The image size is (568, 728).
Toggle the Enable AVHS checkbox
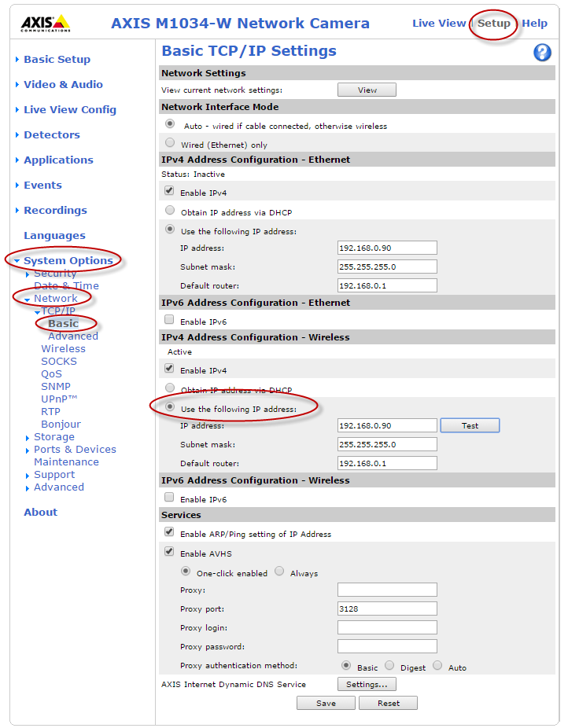click(x=169, y=552)
